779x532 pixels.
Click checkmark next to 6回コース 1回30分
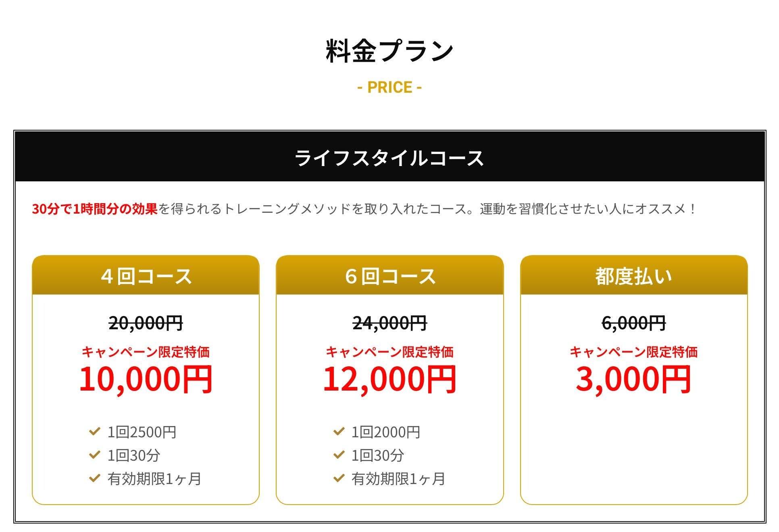pyautogui.click(x=339, y=455)
